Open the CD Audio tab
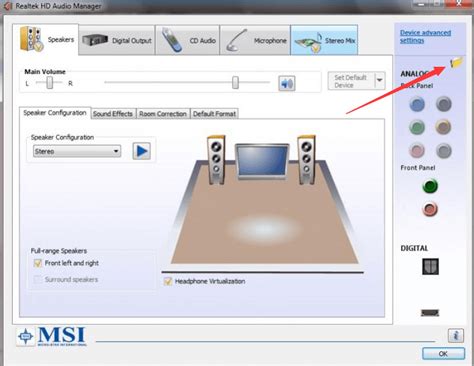The image size is (474, 366). pyautogui.click(x=188, y=40)
